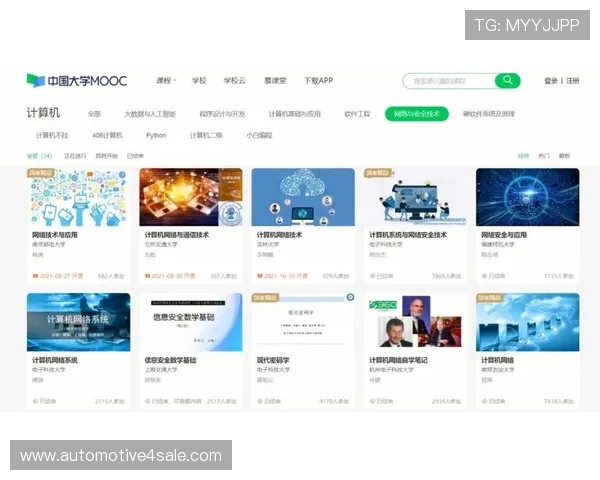600x480 pixels.
Task: Select the 程序设计与开发 category
Action: coord(222,114)
